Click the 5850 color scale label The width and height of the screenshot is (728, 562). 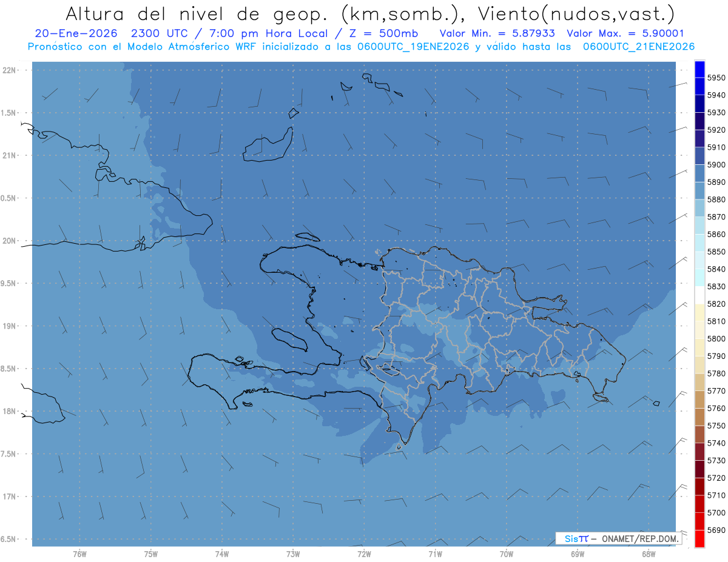[716, 252]
